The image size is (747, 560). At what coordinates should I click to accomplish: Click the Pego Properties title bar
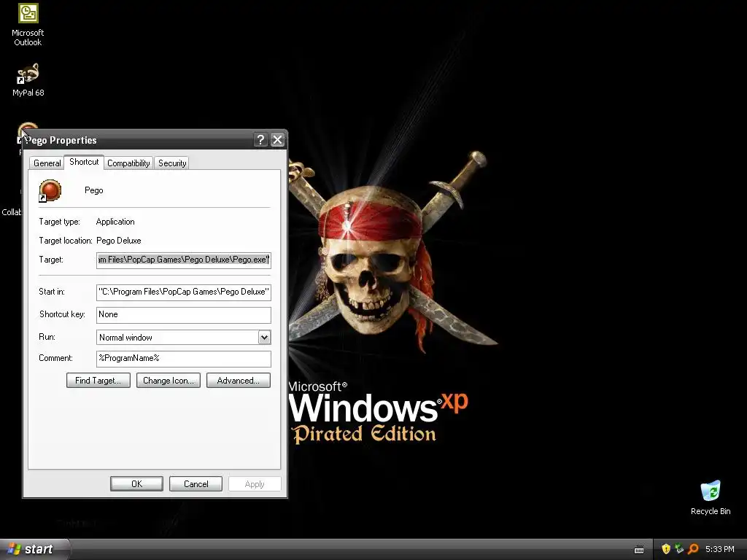pos(155,139)
